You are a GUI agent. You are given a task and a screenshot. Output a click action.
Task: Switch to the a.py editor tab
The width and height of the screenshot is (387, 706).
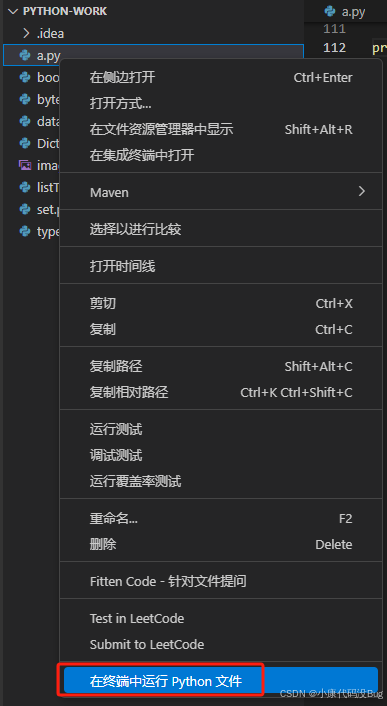(345, 12)
